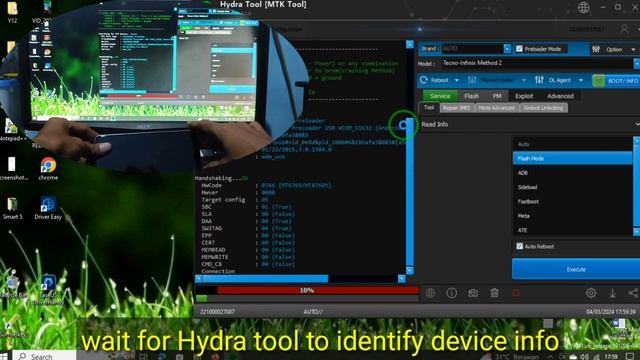The height and width of the screenshot is (360, 640).
Task: Click the Windows Start button
Action: tap(4, 356)
